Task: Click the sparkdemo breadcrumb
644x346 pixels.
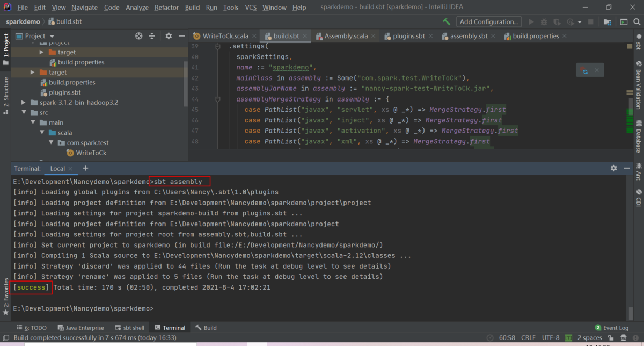Action: pos(23,22)
